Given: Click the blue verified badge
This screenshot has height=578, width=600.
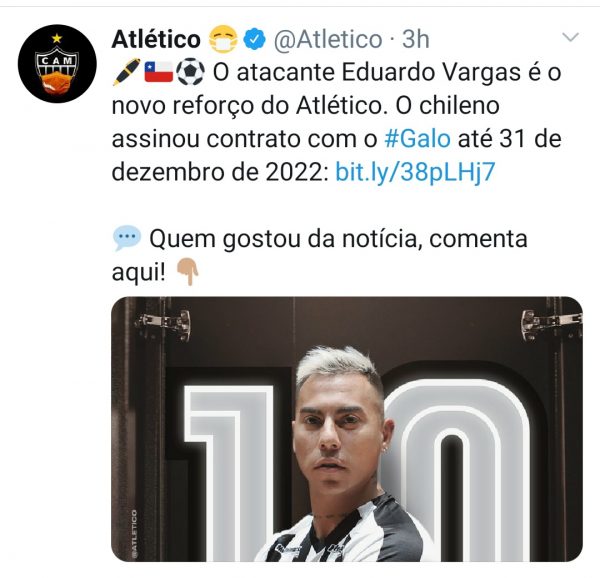Looking at the screenshot, I should click(x=254, y=39).
